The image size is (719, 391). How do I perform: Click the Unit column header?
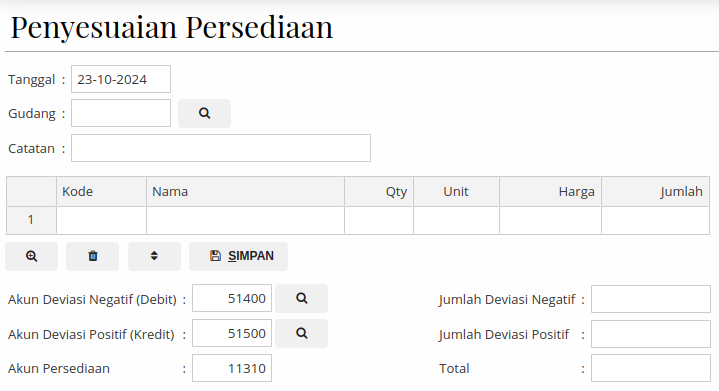pos(456,192)
